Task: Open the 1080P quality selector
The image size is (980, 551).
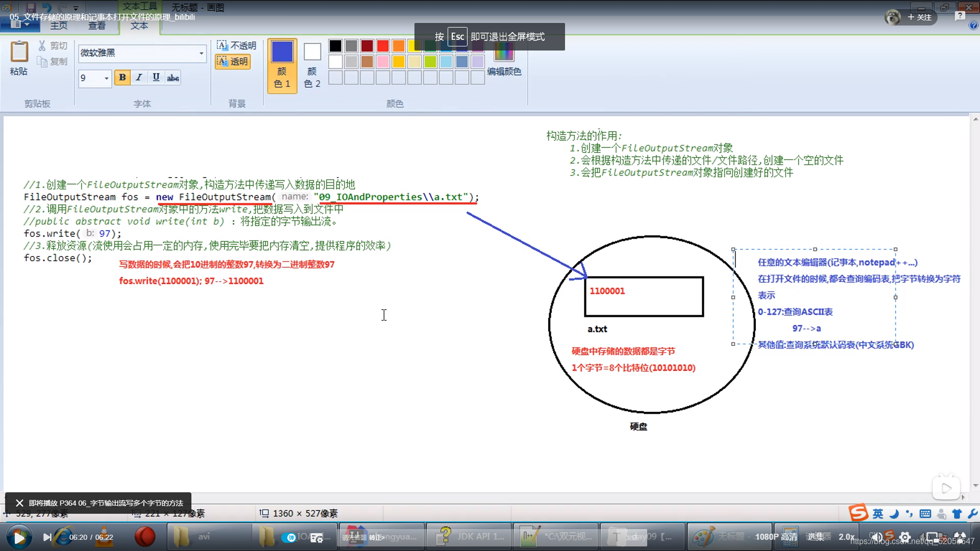Action: click(x=776, y=537)
